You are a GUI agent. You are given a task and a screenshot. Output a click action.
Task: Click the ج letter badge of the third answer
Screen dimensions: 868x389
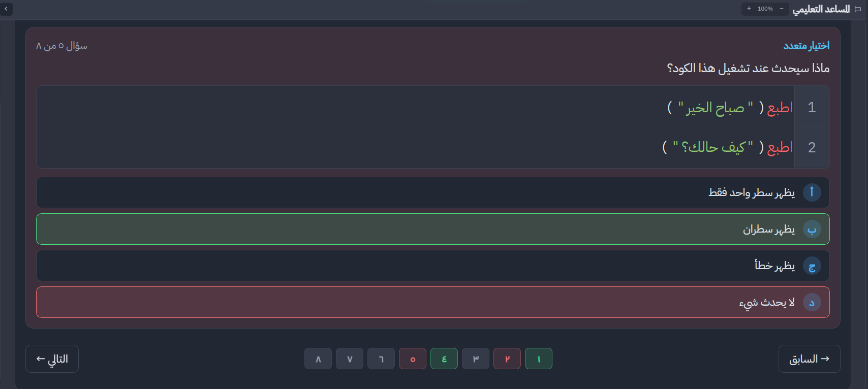[812, 266]
